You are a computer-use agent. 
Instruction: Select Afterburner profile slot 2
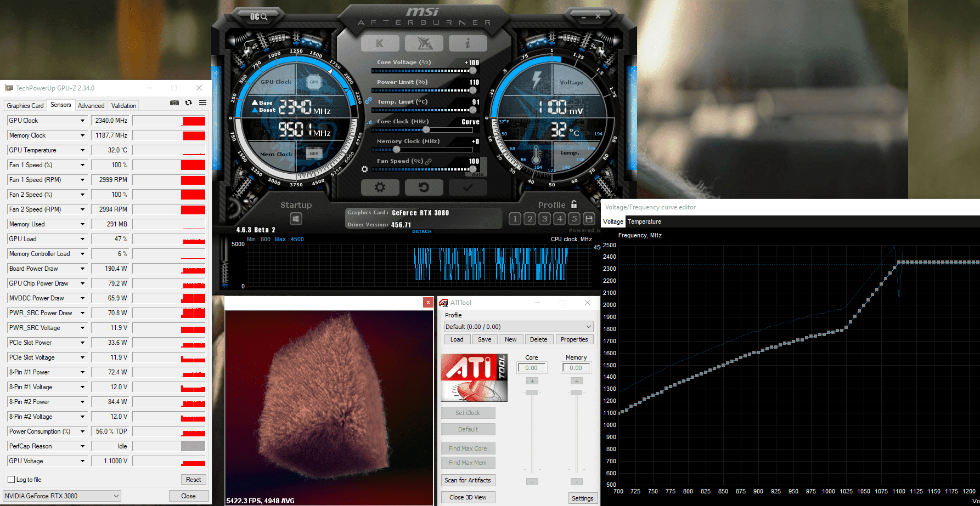pyautogui.click(x=530, y=219)
